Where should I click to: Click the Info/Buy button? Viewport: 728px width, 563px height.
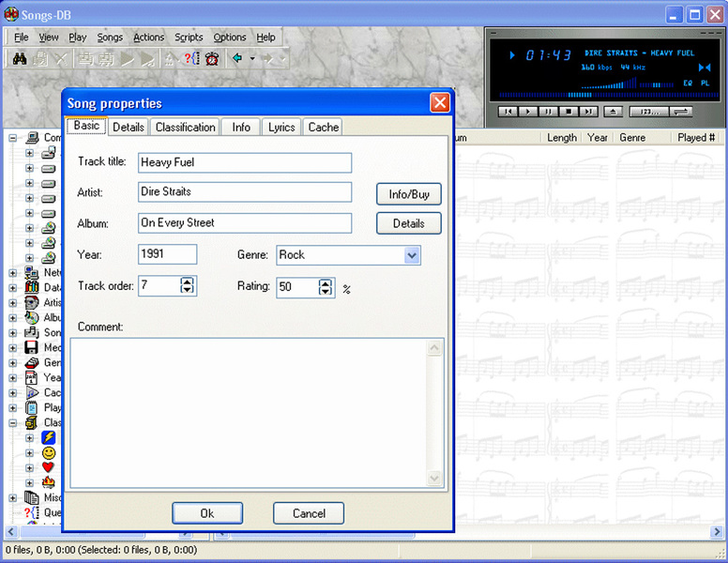tap(409, 193)
